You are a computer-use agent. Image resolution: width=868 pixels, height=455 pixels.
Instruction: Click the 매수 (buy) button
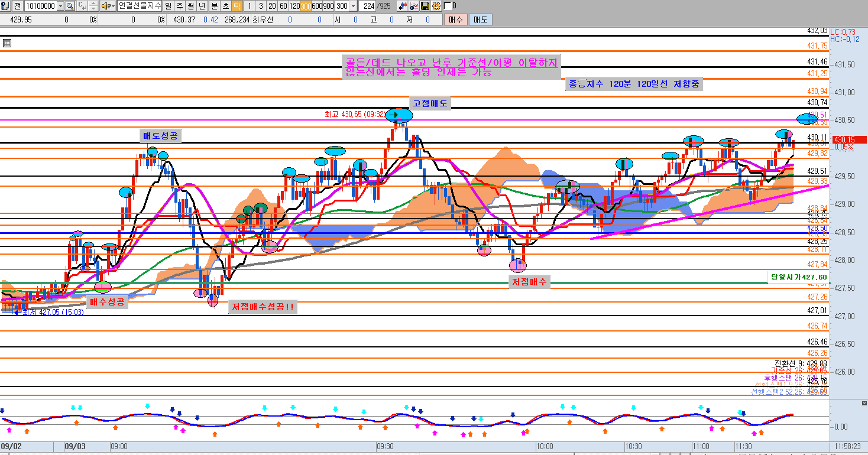[455, 19]
